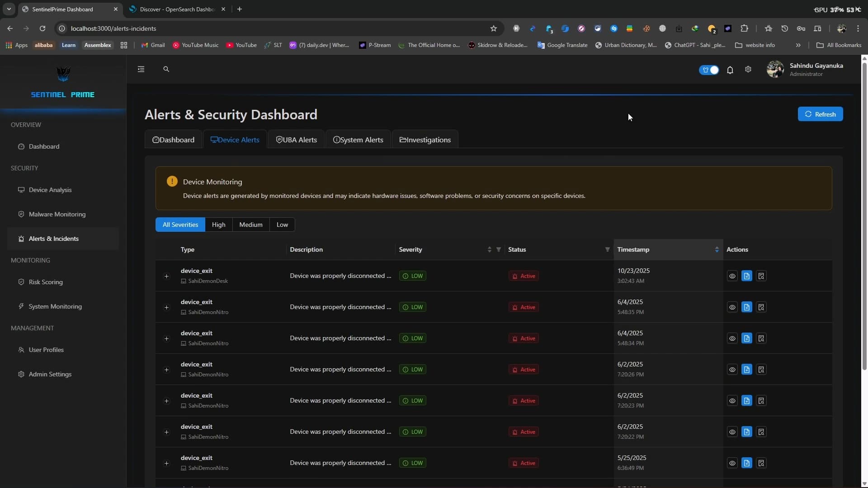Click the browser URL address bar
The width and height of the screenshot is (868, 488).
click(271, 28)
